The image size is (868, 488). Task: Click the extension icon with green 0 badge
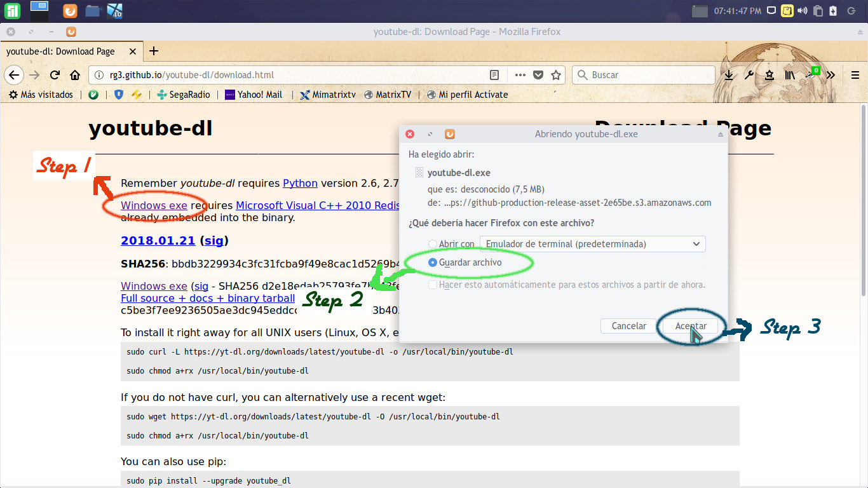(x=812, y=74)
